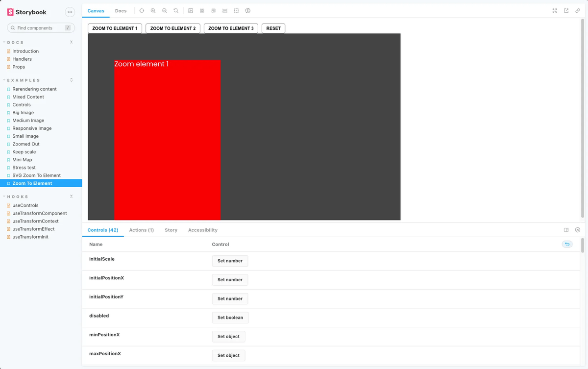Open the viewport size icon
Screen dimensions: 588x369
(x=213, y=11)
